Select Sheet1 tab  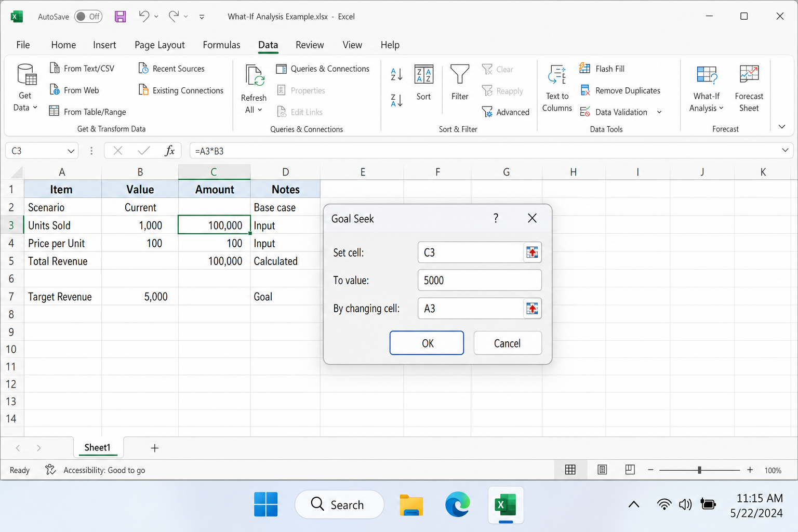[x=98, y=447]
